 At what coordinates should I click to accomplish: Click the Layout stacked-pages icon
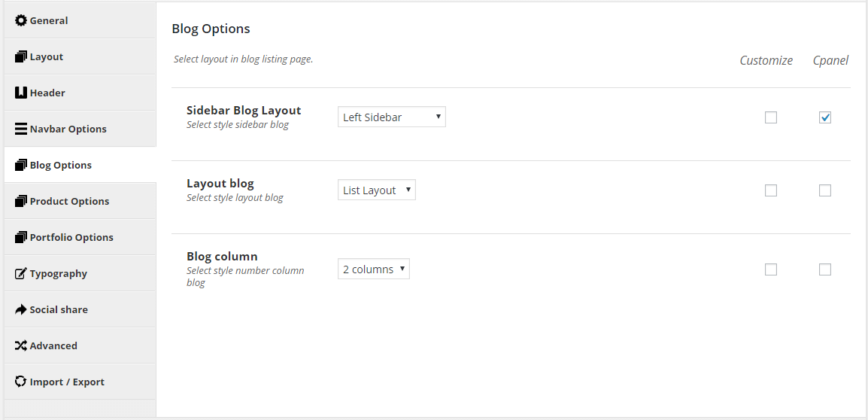coord(20,56)
